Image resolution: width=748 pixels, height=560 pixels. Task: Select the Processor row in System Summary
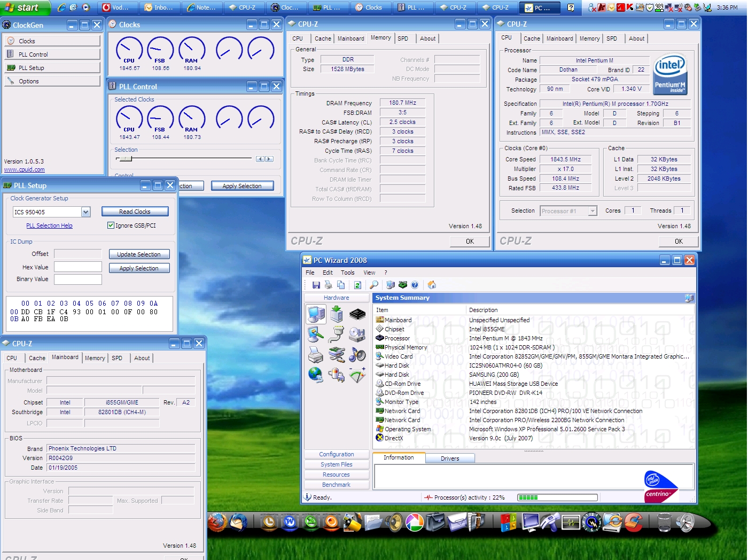point(534,338)
